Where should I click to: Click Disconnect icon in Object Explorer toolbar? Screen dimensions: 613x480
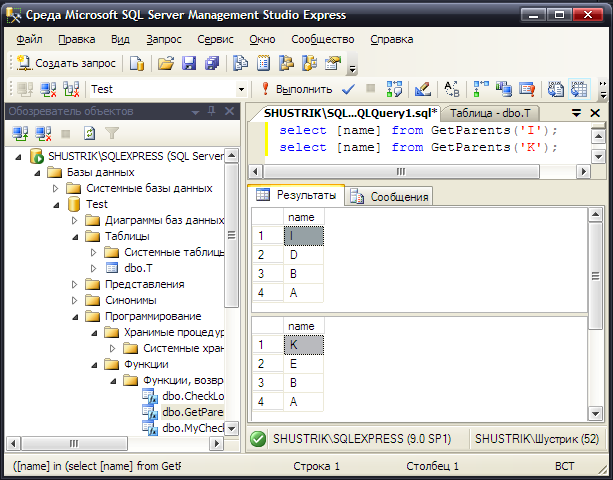43,134
